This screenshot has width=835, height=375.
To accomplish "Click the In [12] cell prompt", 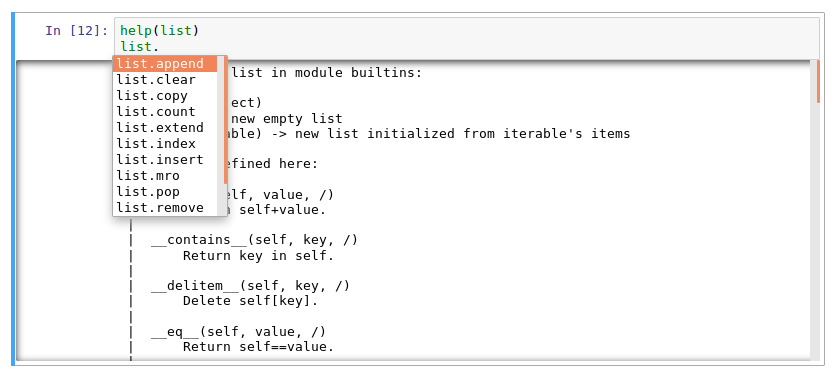I will coord(77,30).
